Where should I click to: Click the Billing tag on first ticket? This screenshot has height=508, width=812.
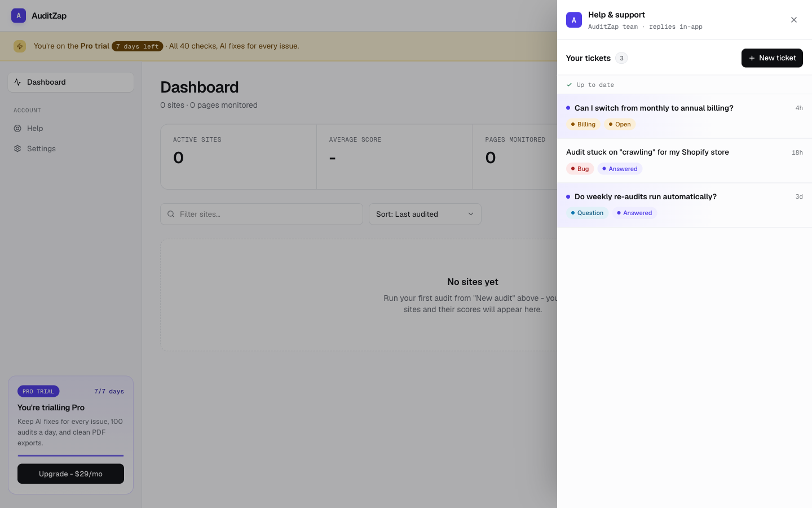coord(583,124)
